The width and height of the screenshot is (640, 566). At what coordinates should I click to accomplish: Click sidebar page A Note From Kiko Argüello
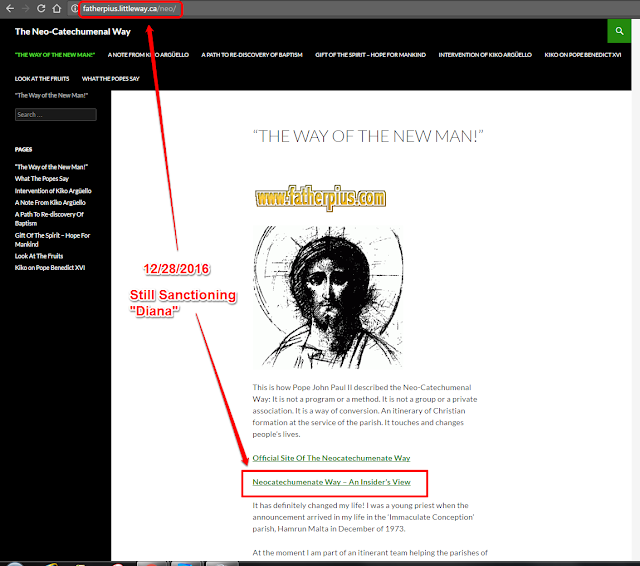click(x=50, y=202)
